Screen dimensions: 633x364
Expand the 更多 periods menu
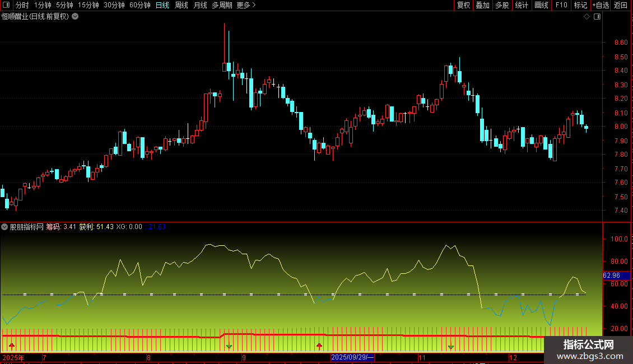point(246,5)
